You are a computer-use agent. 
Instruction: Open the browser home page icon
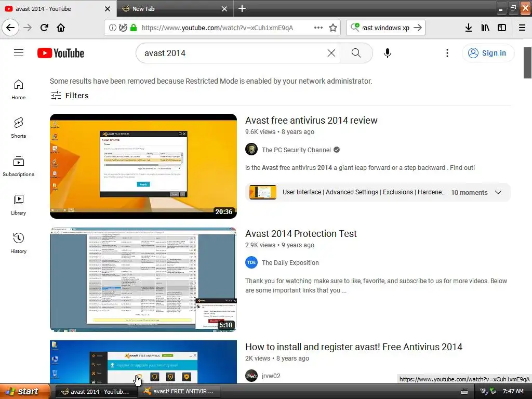pyautogui.click(x=61, y=28)
